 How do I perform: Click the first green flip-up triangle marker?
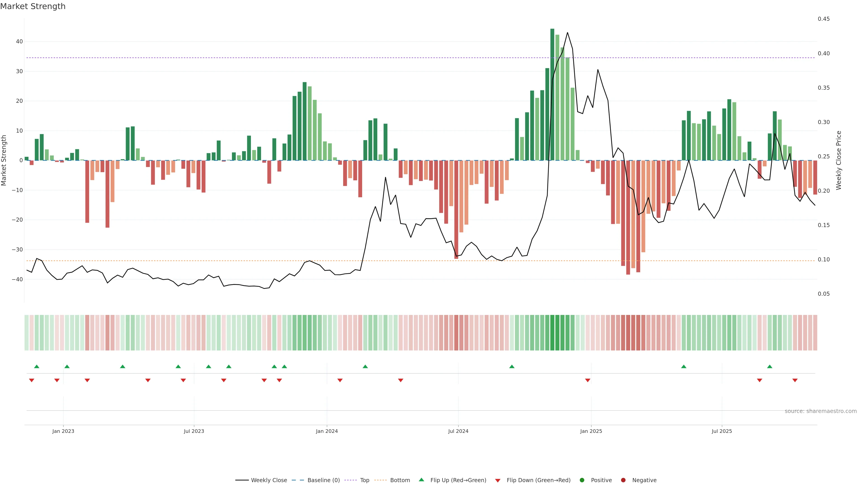click(37, 366)
